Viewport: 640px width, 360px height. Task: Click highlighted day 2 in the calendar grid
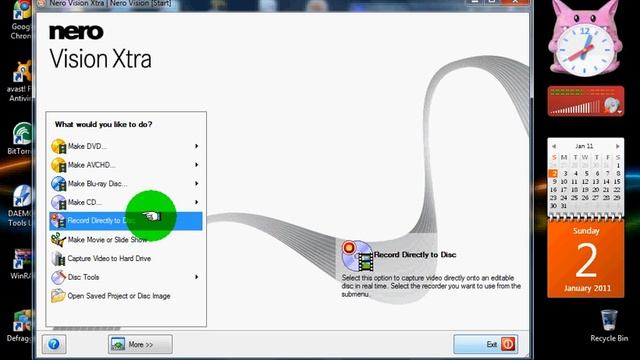click(x=553, y=173)
